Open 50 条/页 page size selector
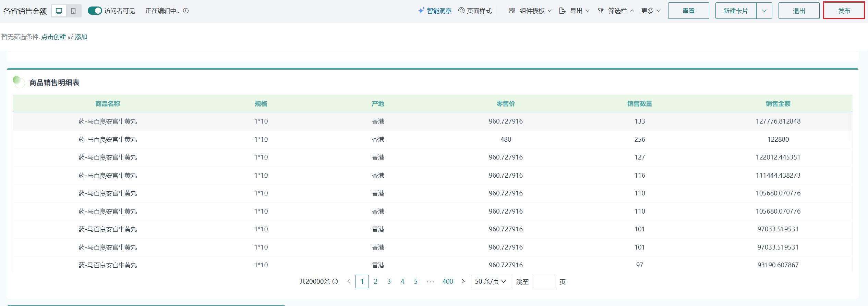The image size is (868, 306). click(x=491, y=281)
